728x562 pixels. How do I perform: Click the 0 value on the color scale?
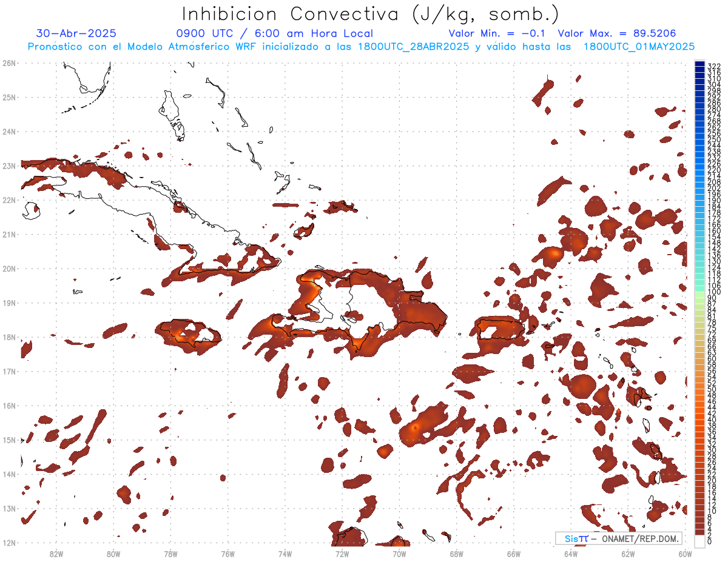710,541
